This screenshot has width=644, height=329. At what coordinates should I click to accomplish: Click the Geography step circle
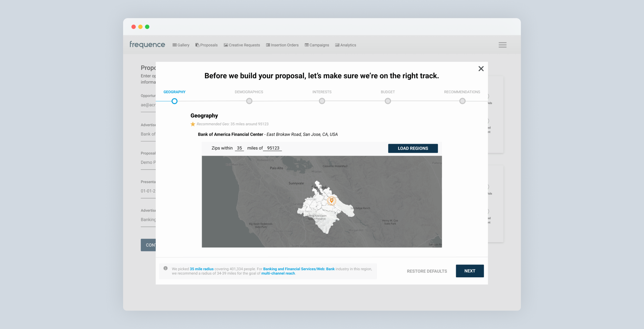(x=174, y=101)
